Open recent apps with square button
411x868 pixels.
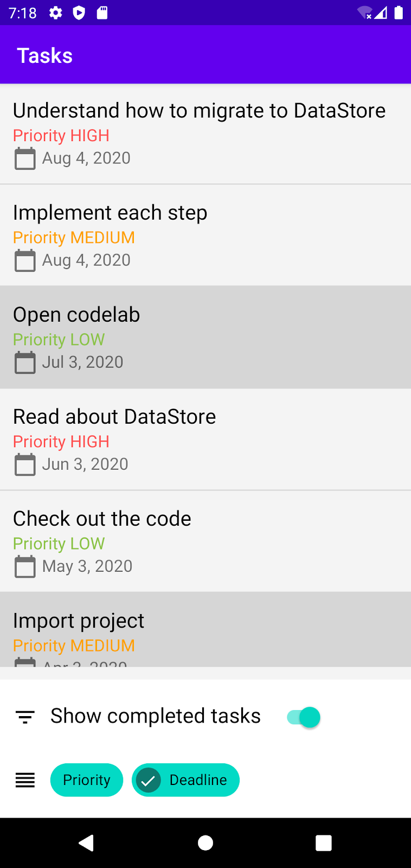click(324, 843)
